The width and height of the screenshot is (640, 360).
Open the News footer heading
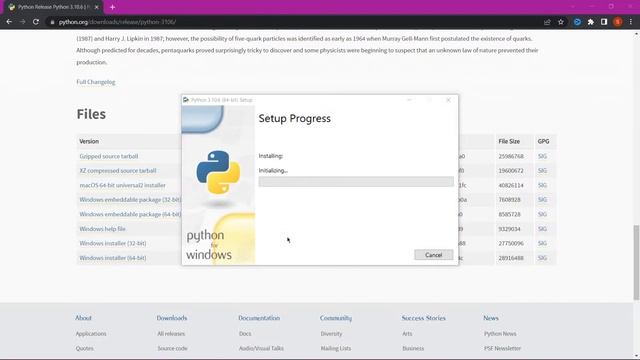[491, 318]
